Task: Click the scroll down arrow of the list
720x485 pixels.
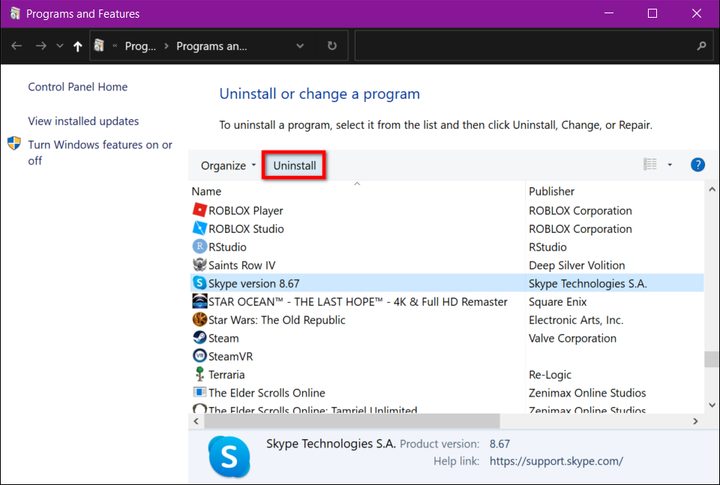Action: coord(712,405)
